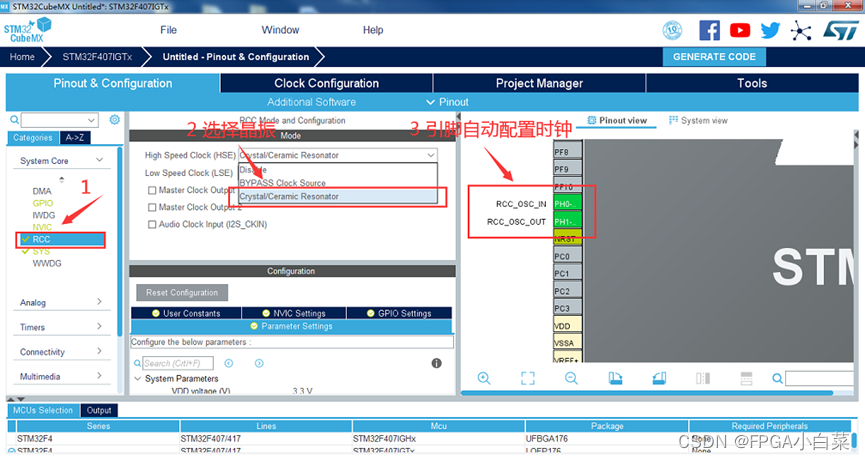The width and height of the screenshot is (865, 460).
Task: Expand the Timers category
Action: [x=99, y=327]
